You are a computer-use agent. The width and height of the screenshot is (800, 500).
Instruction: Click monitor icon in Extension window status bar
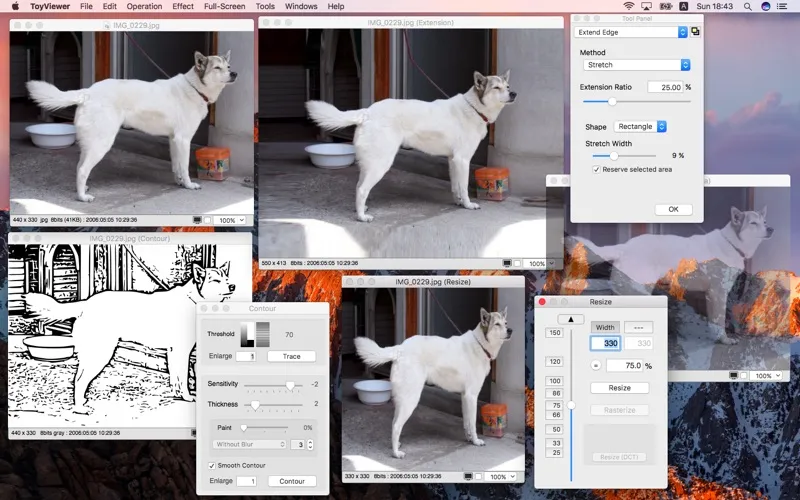tap(507, 263)
